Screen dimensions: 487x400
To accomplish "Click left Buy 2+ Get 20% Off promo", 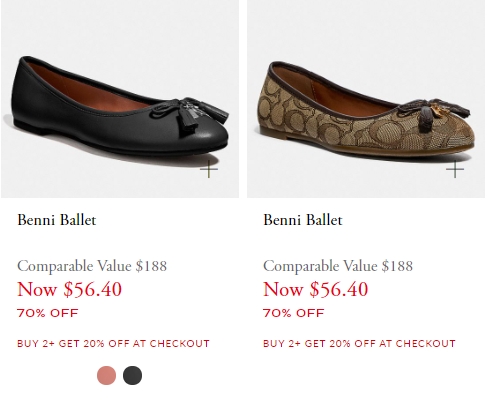I will tap(113, 344).
